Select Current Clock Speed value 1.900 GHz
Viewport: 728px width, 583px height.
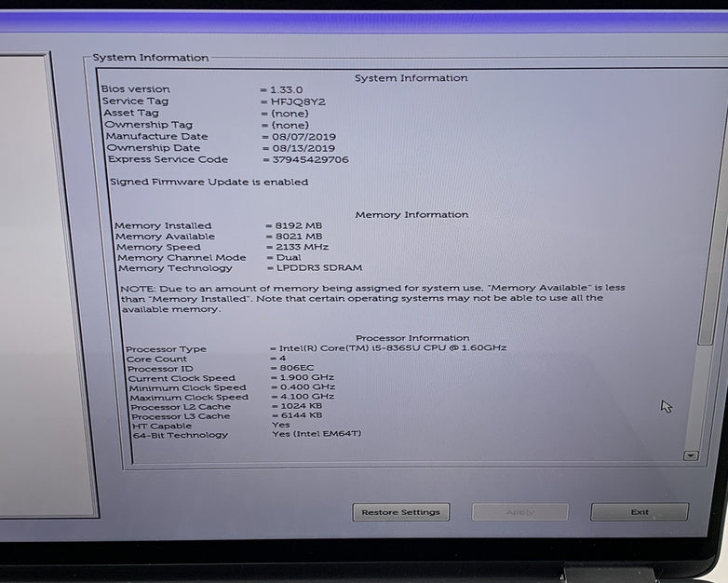[307, 378]
